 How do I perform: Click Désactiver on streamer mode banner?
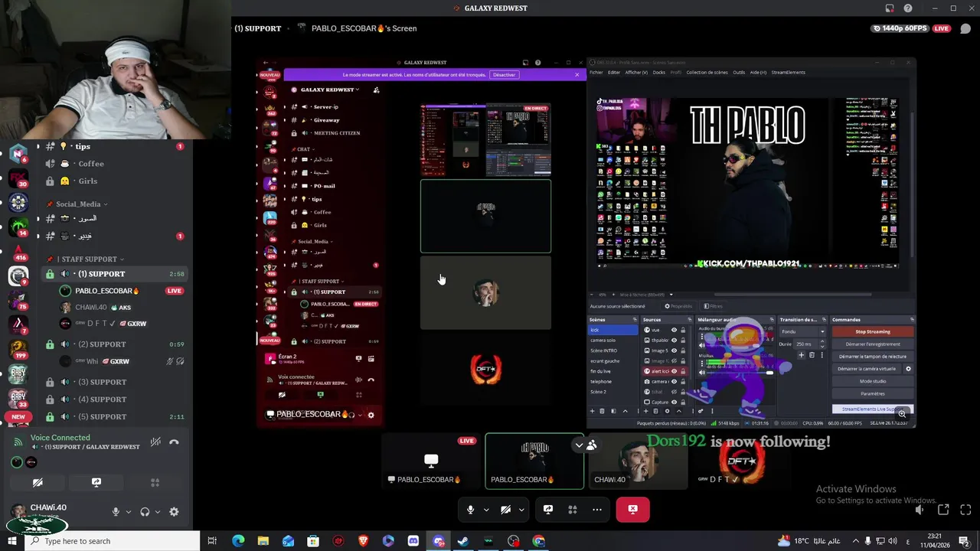tap(504, 75)
